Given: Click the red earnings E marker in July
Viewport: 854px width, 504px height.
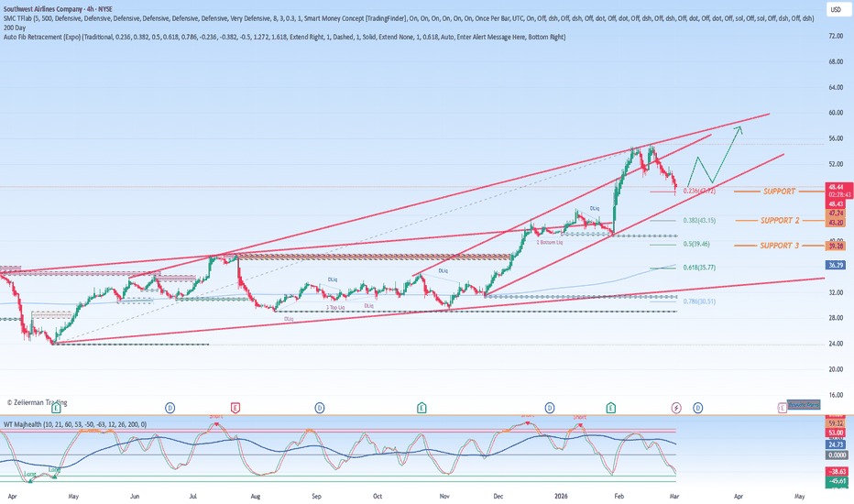Looking at the screenshot, I should coord(235,408).
